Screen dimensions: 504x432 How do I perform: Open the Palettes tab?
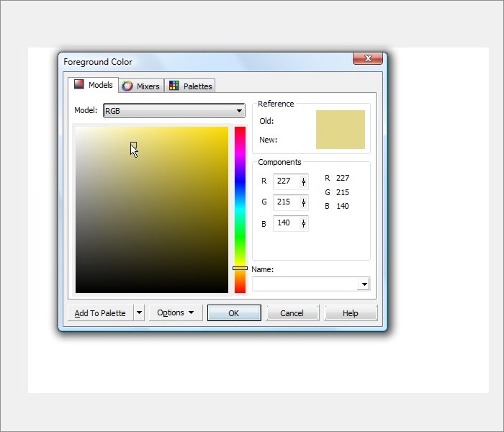[190, 86]
